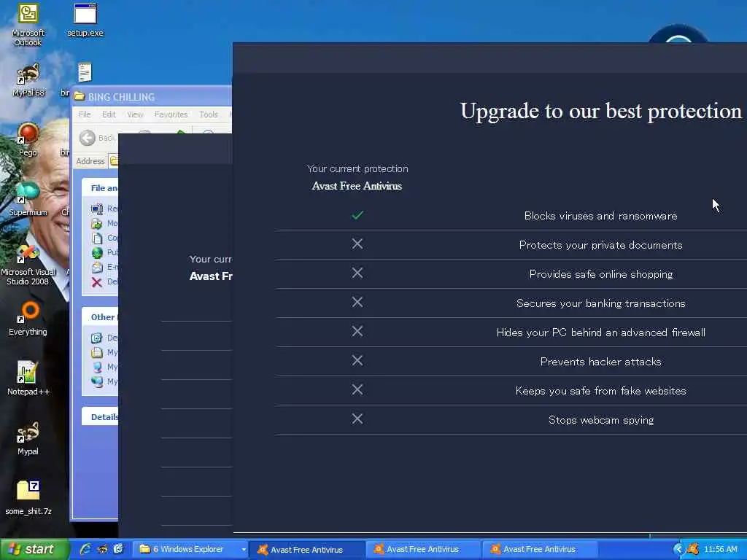Open Desktop icon under Other Places
747x560 pixels.
point(97,338)
